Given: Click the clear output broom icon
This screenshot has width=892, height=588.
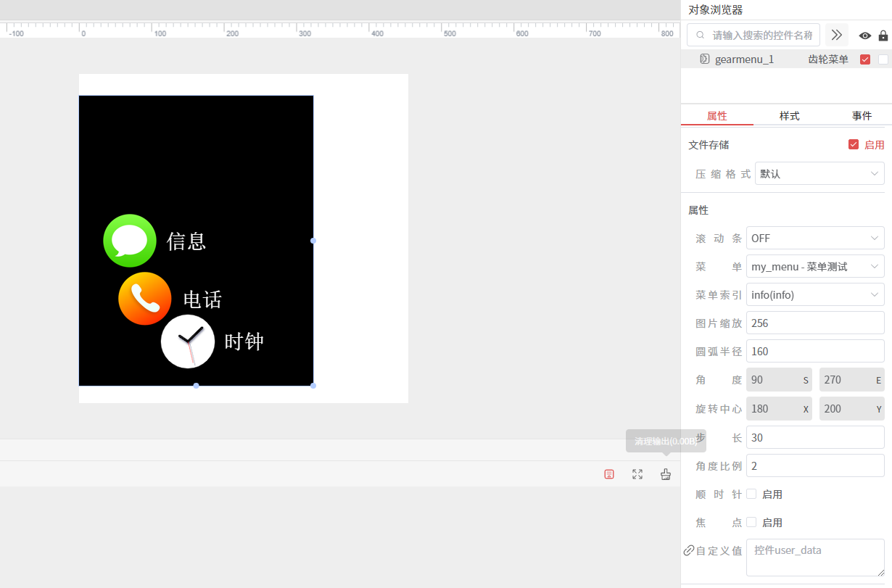Looking at the screenshot, I should tap(666, 474).
